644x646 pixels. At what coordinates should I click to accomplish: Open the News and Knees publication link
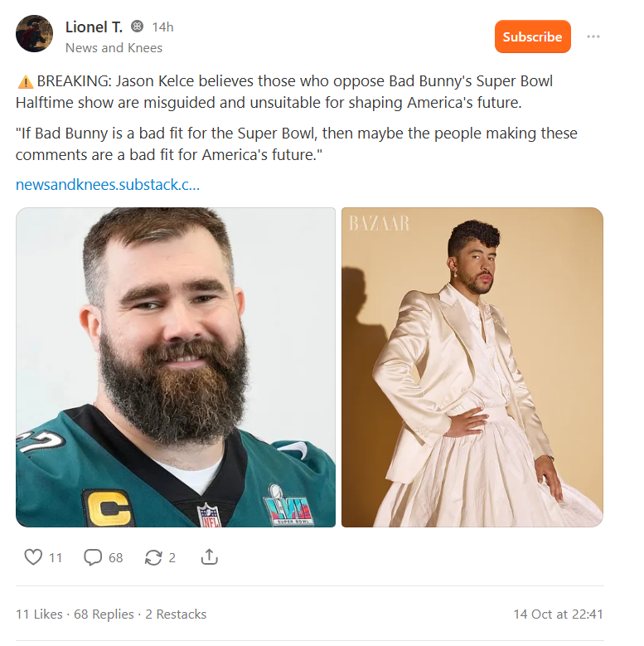pyautogui.click(x=114, y=48)
